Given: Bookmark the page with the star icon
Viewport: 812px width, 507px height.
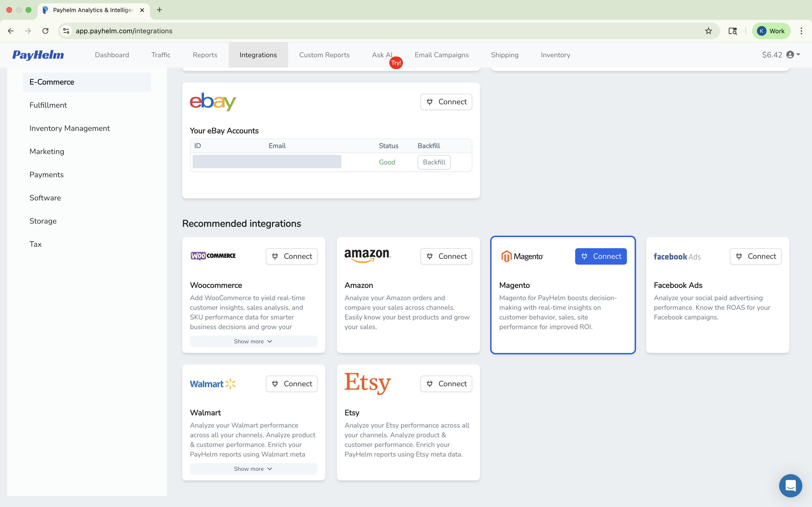Looking at the screenshot, I should tap(708, 31).
